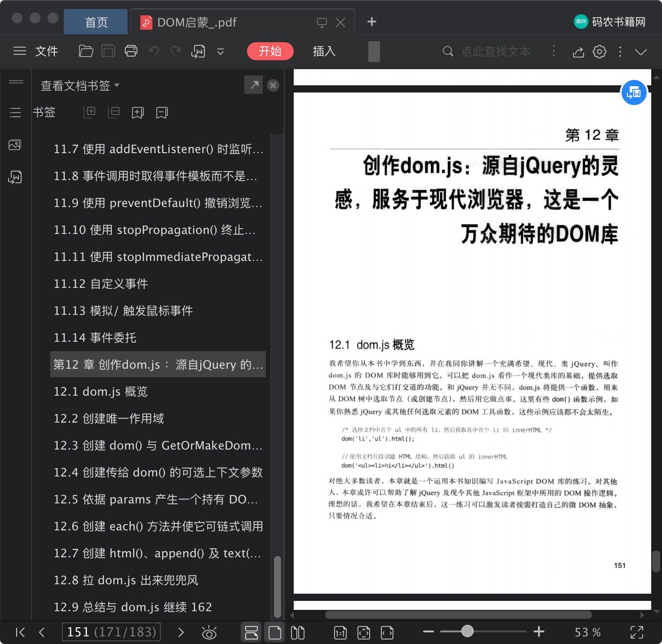
Task: Click the zoom slider handle
Action: 468,631
